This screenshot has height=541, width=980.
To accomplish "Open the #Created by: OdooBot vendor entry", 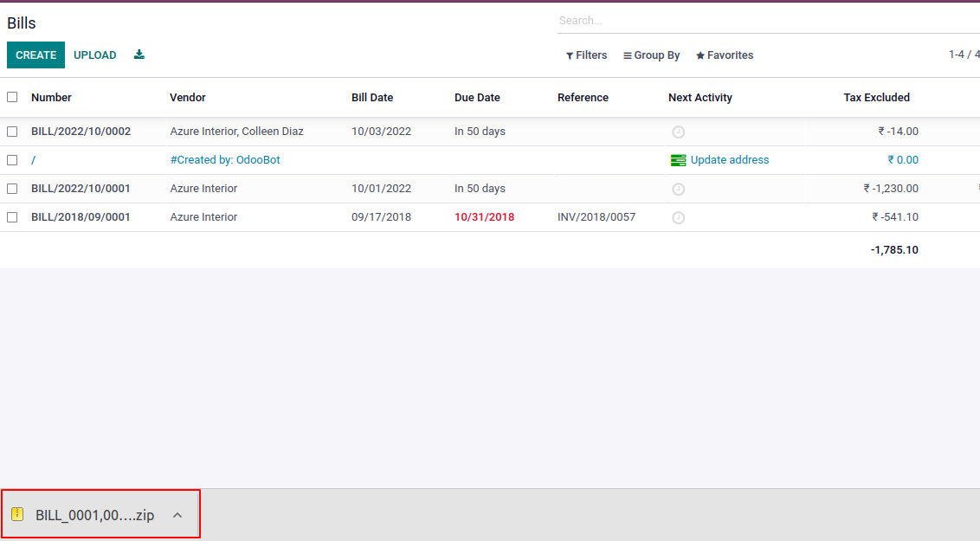I will [225, 160].
